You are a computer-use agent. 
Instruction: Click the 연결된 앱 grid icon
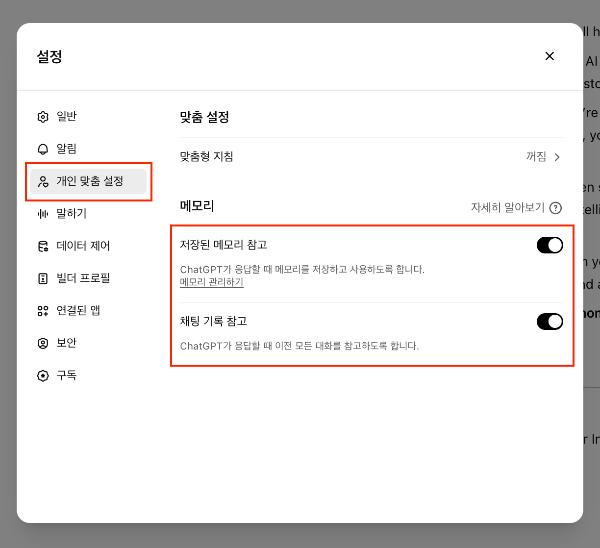pyautogui.click(x=43, y=311)
